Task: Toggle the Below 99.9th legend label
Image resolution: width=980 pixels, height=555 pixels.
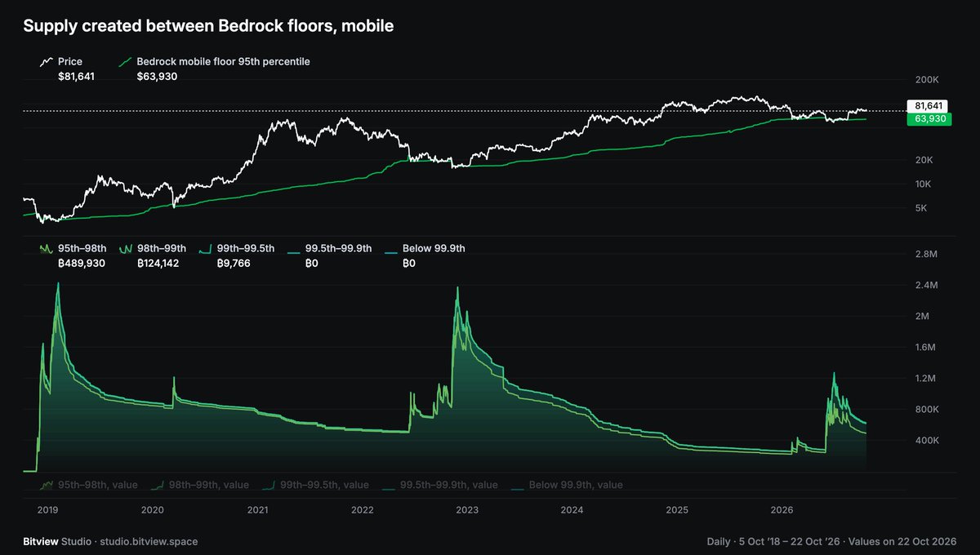Action: pyautogui.click(x=434, y=248)
